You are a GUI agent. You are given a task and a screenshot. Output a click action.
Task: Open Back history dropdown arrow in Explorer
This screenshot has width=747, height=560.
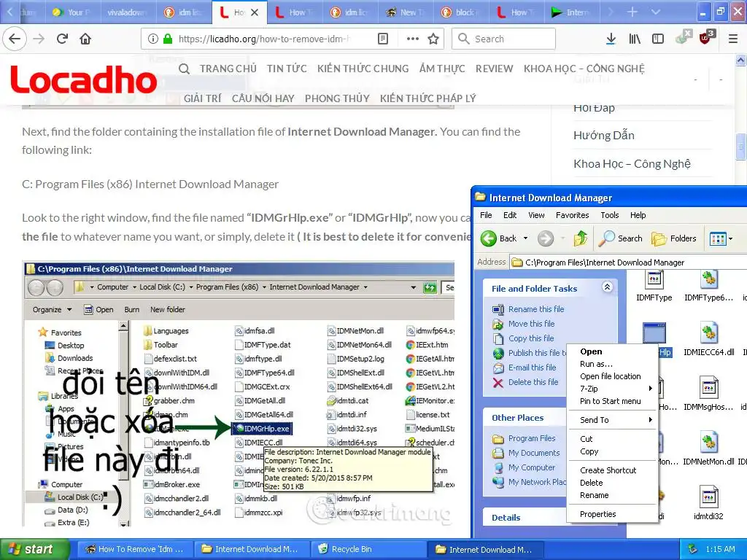525,238
